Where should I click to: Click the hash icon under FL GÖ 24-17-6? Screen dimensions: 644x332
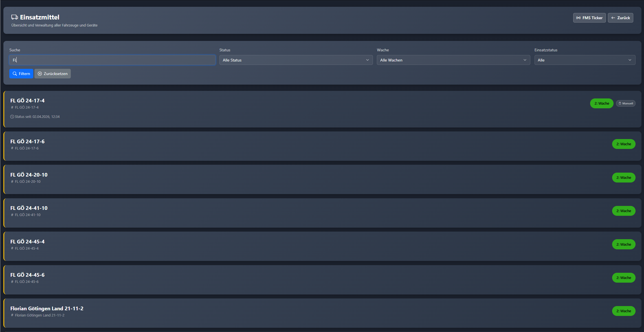pos(12,148)
